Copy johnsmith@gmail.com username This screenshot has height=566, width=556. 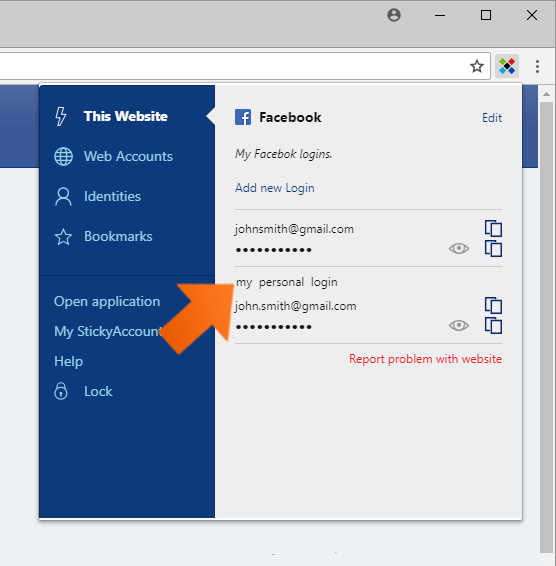pos(493,228)
